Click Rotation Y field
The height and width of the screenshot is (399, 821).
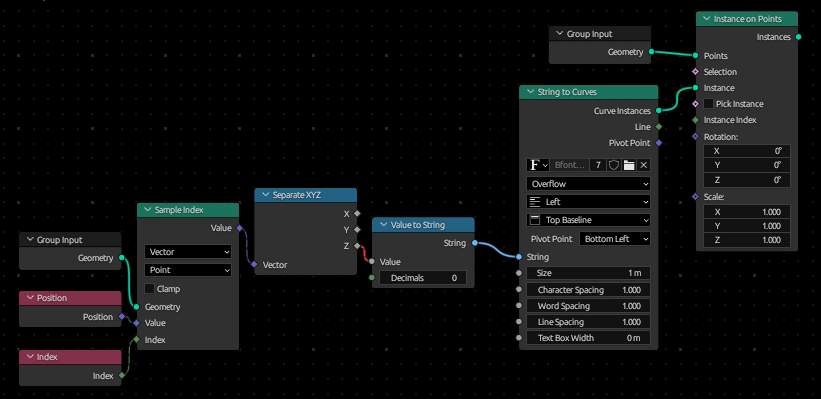pyautogui.click(x=747, y=165)
